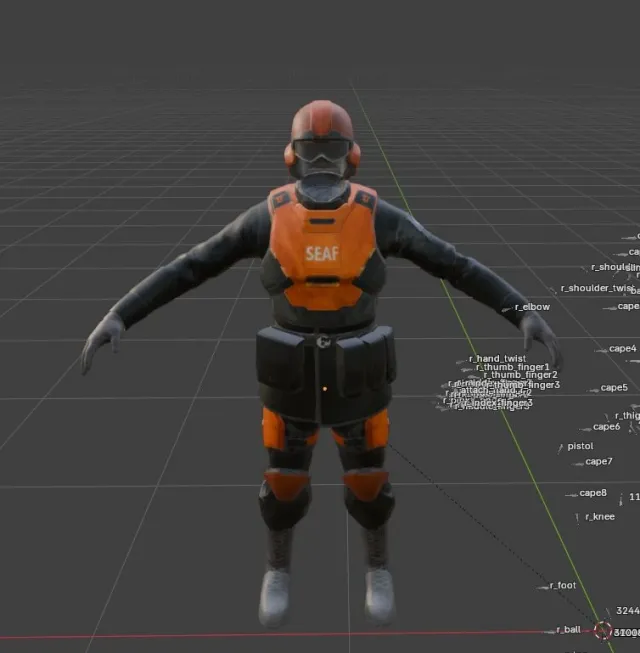Select the r_ball bone label
Viewport: 640px width, 653px height.
(x=568, y=630)
